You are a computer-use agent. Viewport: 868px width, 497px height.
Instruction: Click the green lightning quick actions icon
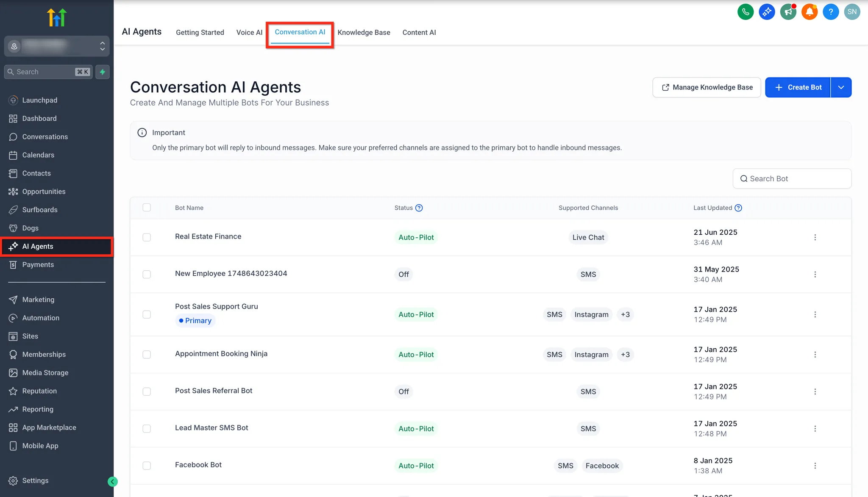point(103,72)
